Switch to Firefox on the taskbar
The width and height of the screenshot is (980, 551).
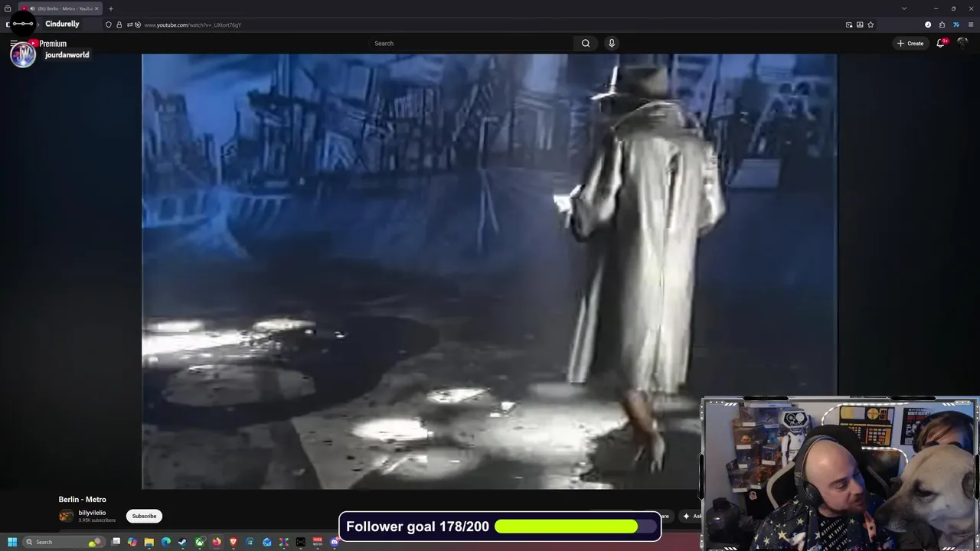[x=217, y=542]
